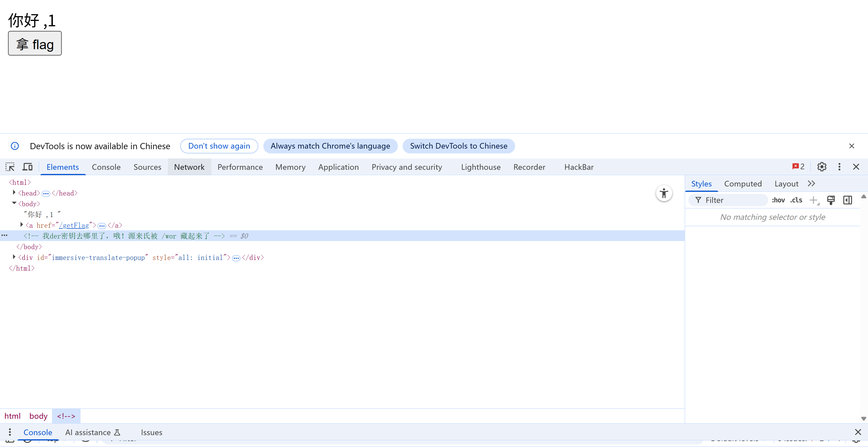Click the accessibility floating figure icon
This screenshot has height=447, width=868.
664,193
